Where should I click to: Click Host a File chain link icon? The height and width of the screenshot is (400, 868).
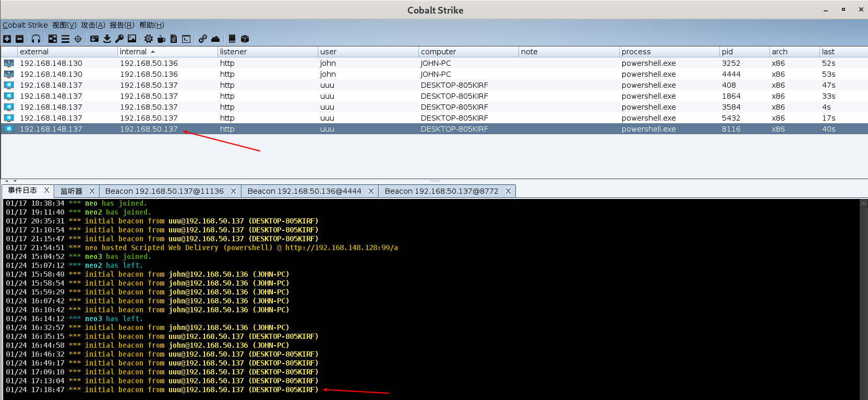pos(203,39)
